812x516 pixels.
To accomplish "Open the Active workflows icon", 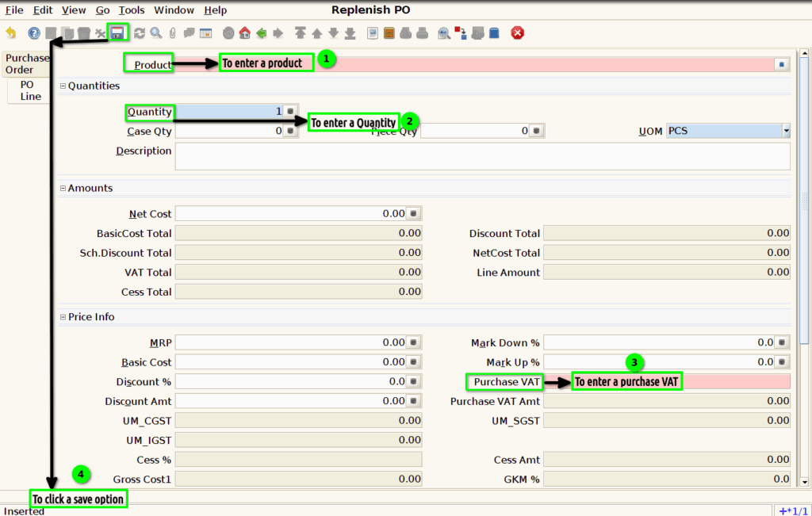I will tap(461, 33).
